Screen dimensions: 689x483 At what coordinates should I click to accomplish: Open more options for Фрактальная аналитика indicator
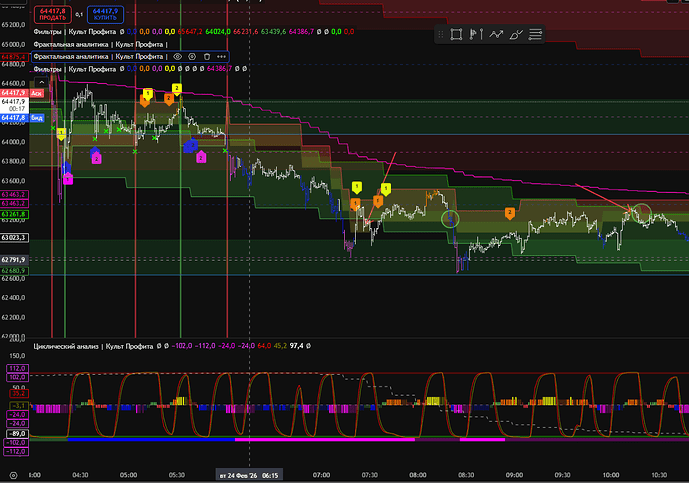220,57
